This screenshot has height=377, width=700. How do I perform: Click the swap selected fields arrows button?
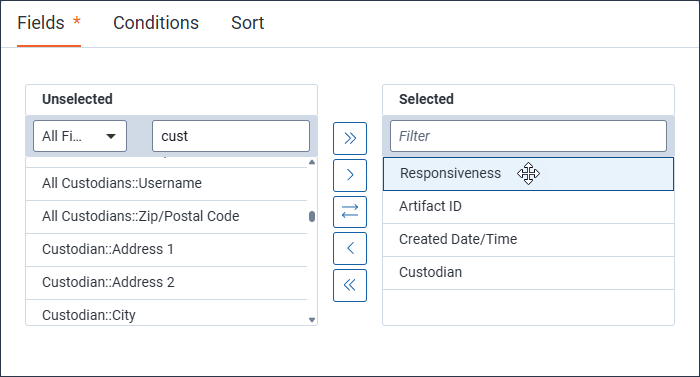point(350,212)
